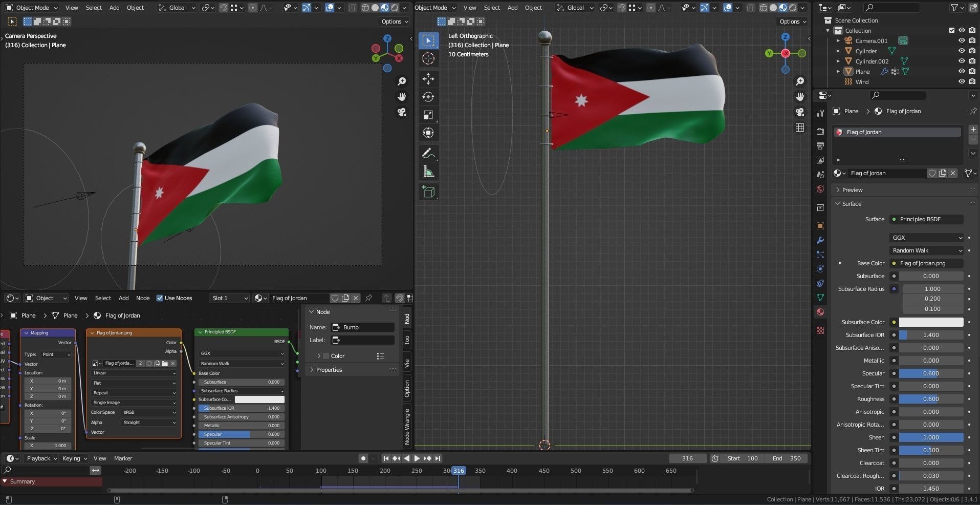Click the Subsurface Color white swatch
This screenshot has height=505, width=980.
[x=931, y=322]
